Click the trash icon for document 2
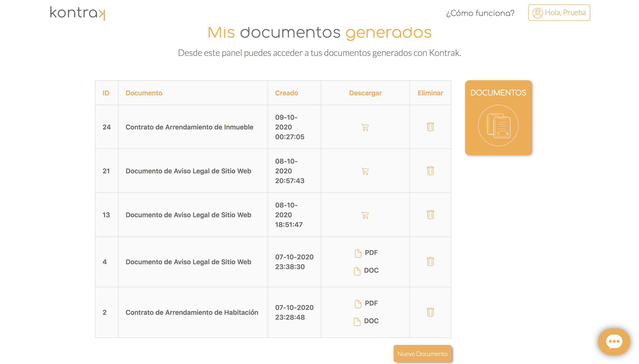 tap(430, 312)
